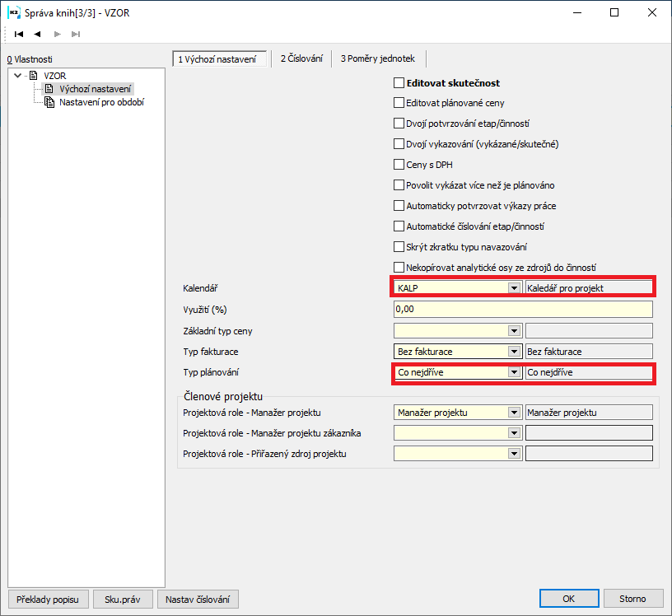This screenshot has width=672, height=616.
Task: Open the Základní typ ceny dropdown
Action: click(x=514, y=331)
